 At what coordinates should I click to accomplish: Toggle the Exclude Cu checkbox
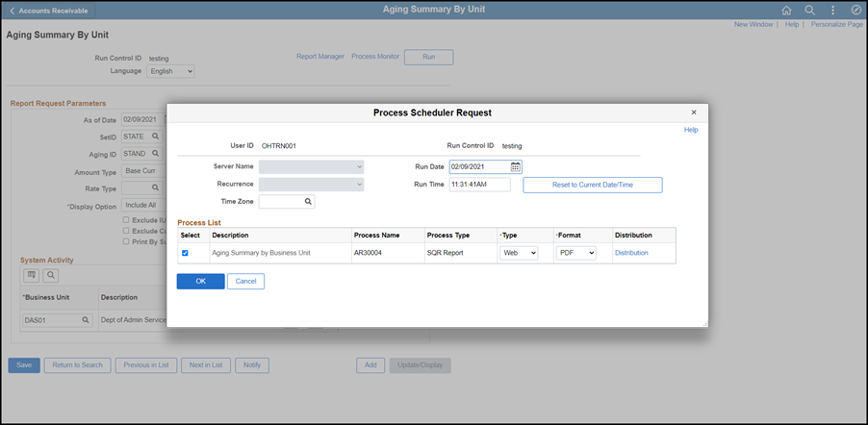point(126,231)
